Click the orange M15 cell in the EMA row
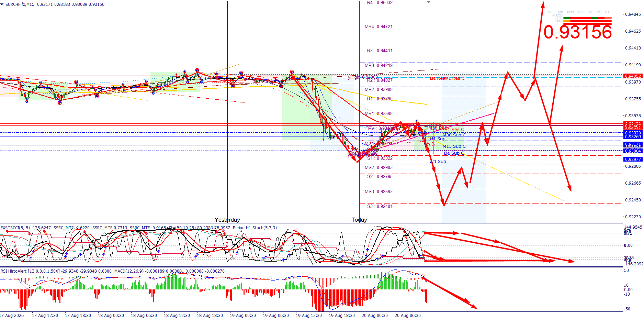 (567, 21)
